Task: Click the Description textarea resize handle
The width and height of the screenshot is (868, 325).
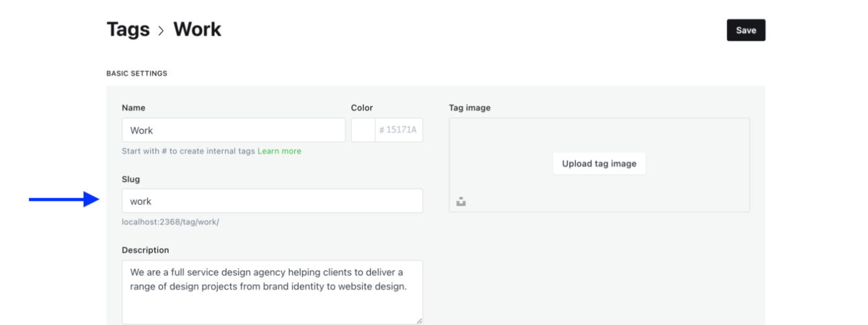Action: click(x=419, y=320)
